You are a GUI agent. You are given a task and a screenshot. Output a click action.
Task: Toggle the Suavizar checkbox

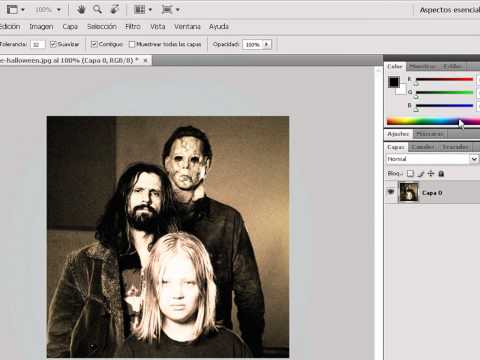[53, 44]
